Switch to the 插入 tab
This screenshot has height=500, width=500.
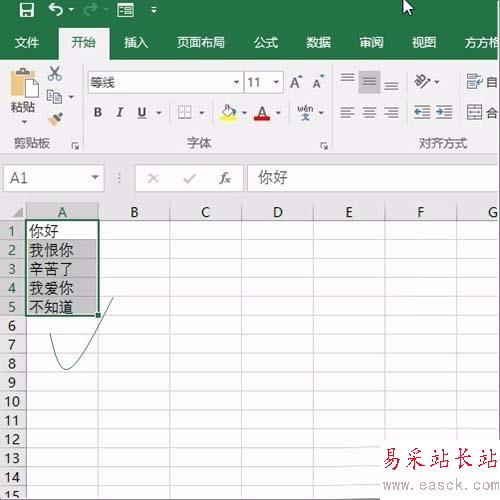click(136, 43)
